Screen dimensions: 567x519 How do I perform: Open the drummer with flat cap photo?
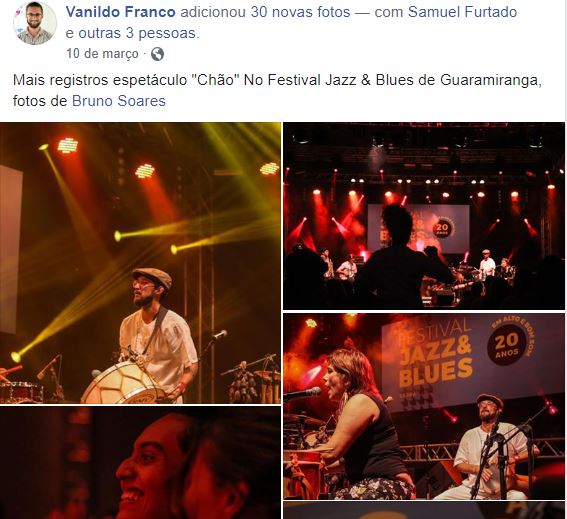tap(140, 263)
